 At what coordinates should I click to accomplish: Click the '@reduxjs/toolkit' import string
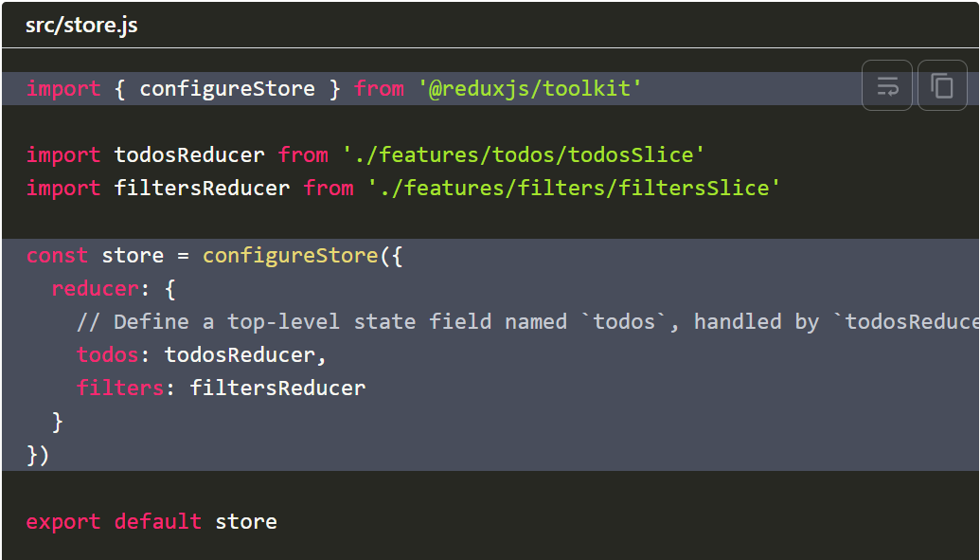[x=529, y=89]
